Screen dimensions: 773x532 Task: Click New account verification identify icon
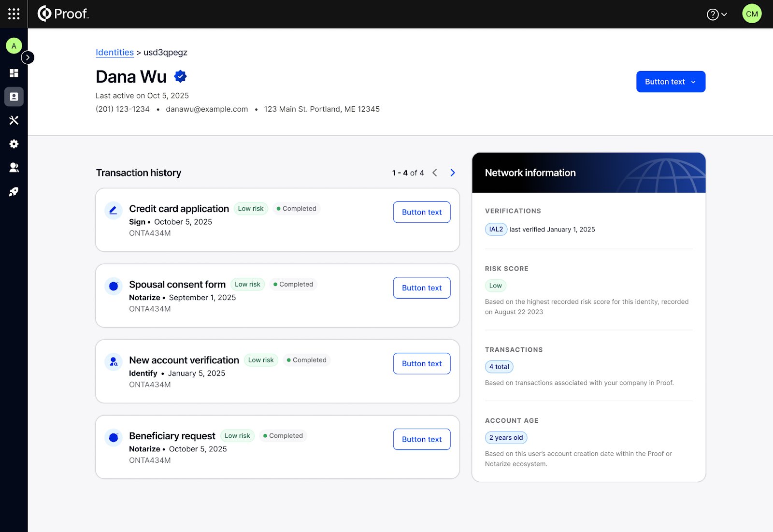click(x=114, y=362)
